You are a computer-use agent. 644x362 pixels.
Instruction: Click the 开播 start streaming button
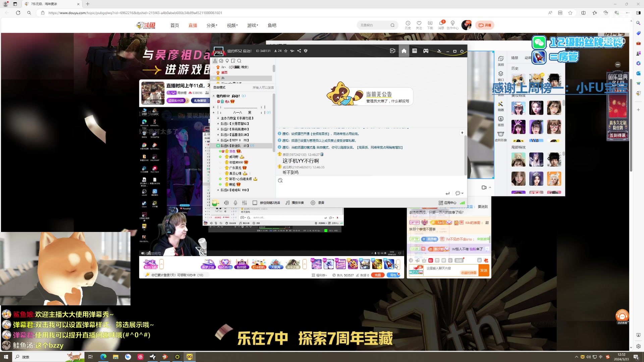click(x=485, y=25)
